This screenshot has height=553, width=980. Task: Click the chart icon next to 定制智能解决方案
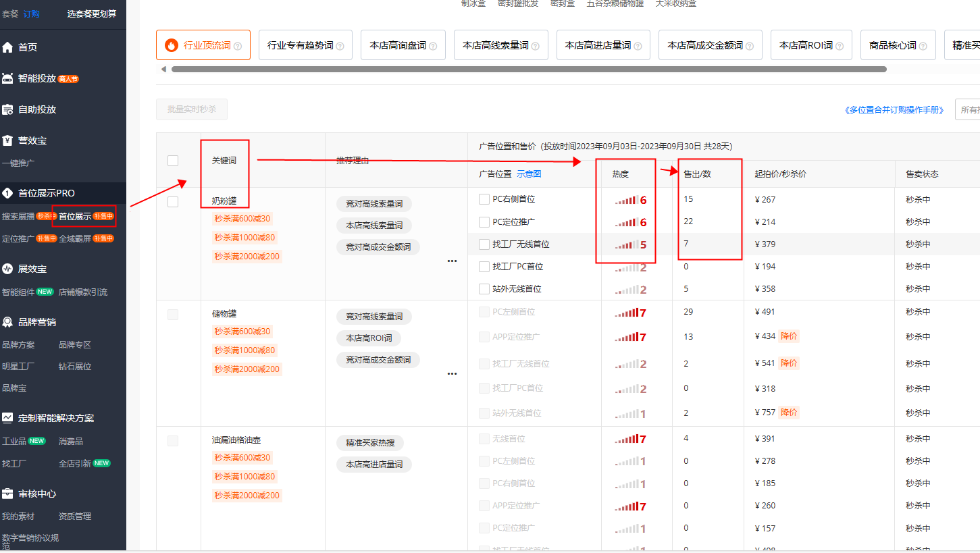tap(8, 418)
